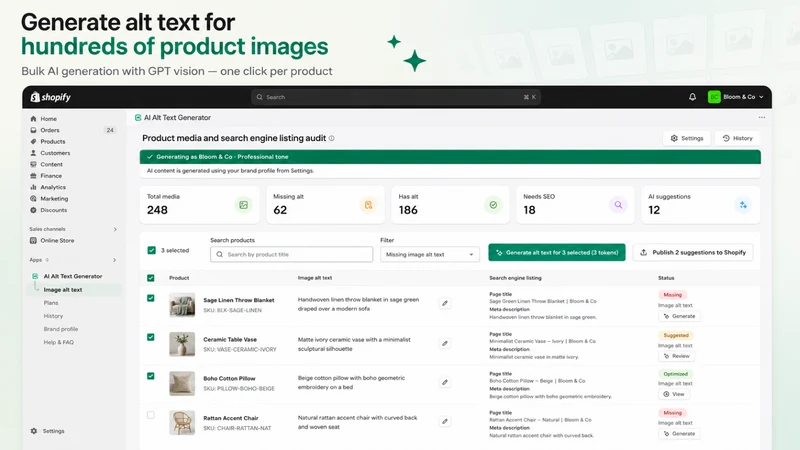
Task: Click the Orders count badge 24
Action: point(110,130)
